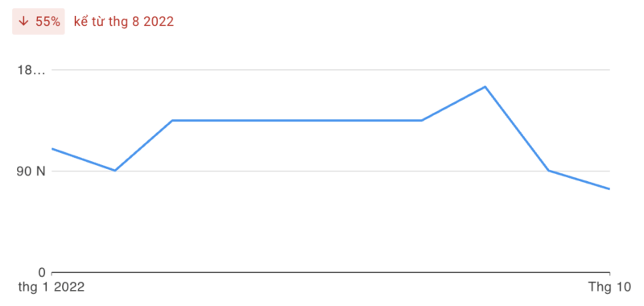Click the line chart's highest peak point

tap(485, 87)
